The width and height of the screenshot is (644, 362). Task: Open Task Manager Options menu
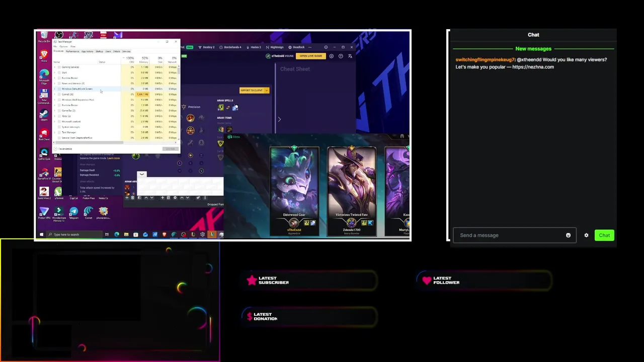pos(64,46)
